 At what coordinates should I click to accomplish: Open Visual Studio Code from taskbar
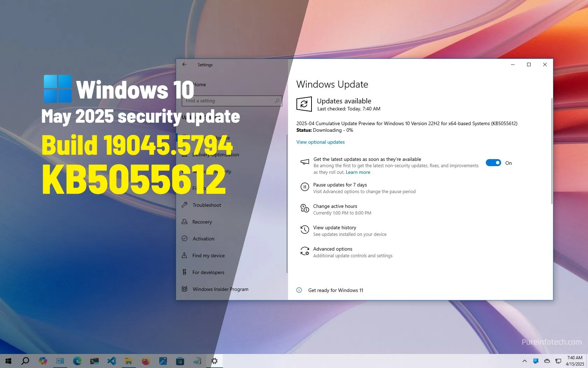111,361
